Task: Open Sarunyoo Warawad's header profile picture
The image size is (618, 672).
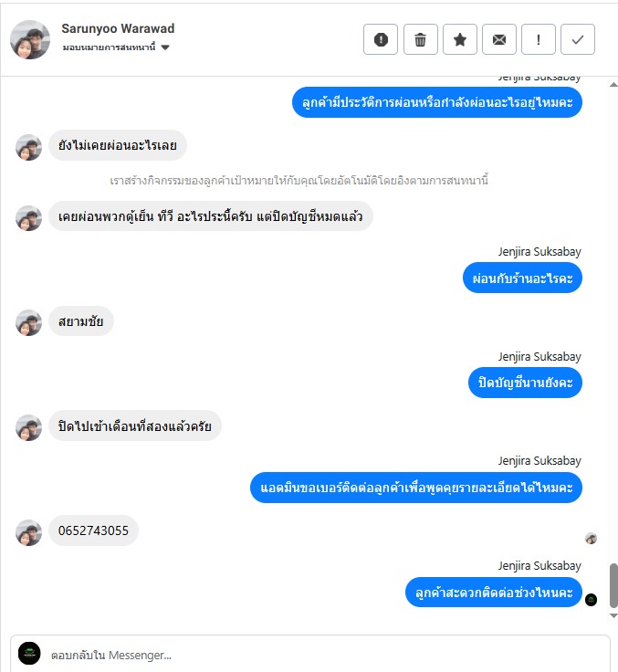Action: coord(30,39)
